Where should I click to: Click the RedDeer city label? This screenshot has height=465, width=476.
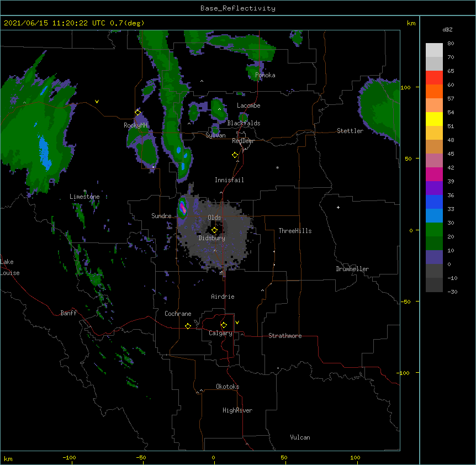[243, 141]
